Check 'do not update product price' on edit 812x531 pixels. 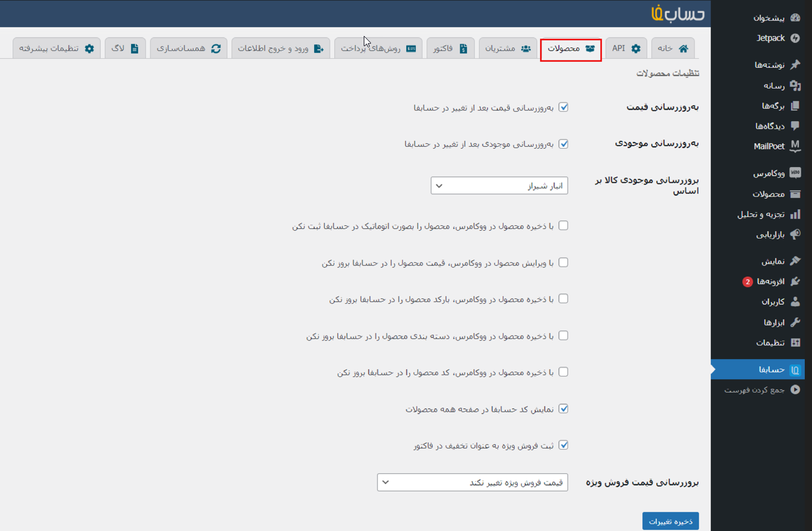click(x=563, y=263)
